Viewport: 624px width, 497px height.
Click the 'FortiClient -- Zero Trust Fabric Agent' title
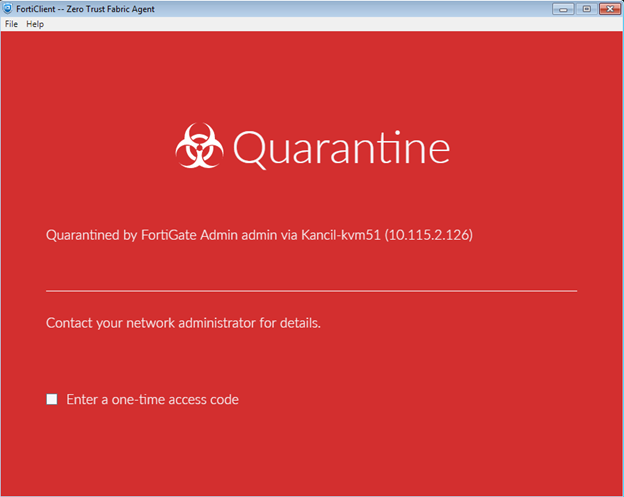(x=85, y=9)
